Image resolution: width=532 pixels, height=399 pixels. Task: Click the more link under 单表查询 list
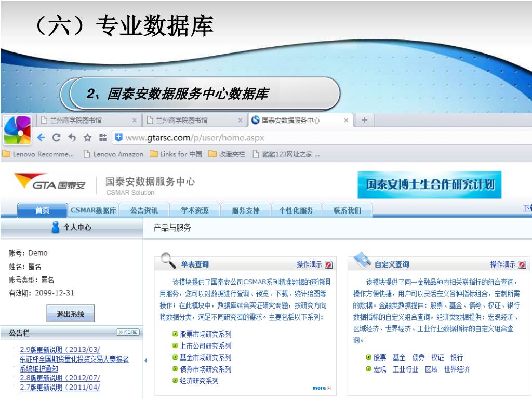pos(321,388)
